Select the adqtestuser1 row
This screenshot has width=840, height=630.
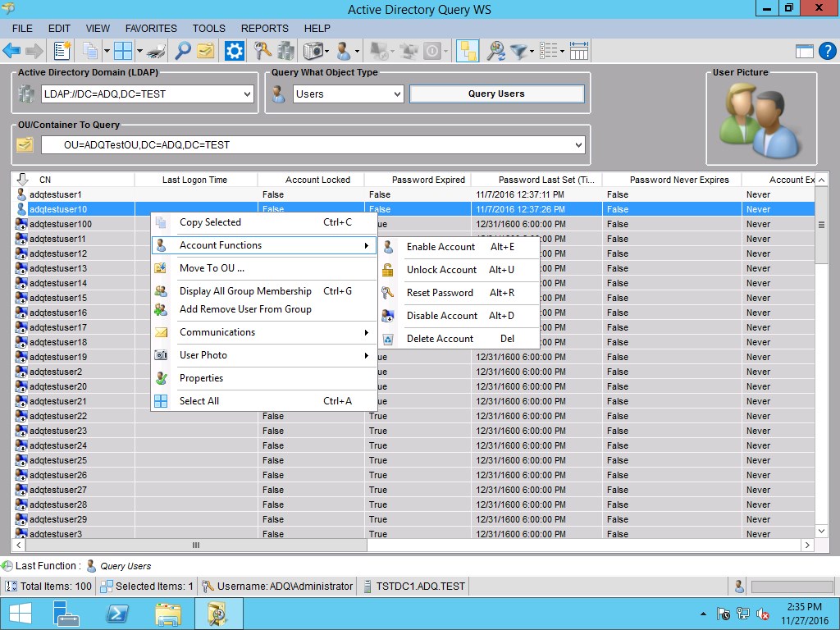413,195
